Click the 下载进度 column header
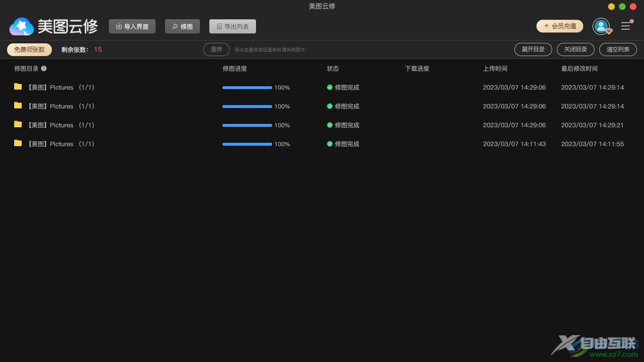644x362 pixels. (x=417, y=68)
